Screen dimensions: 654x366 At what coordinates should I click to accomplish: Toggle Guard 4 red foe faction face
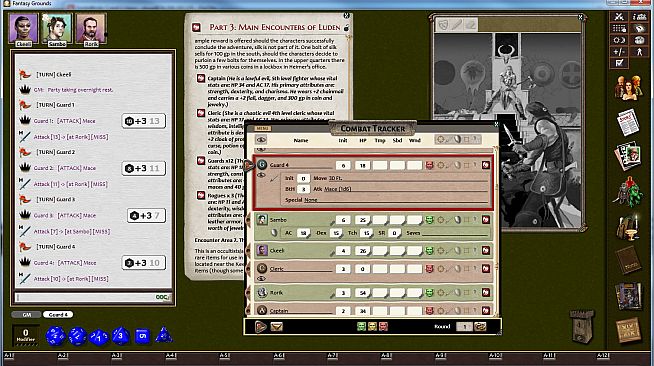click(429, 165)
